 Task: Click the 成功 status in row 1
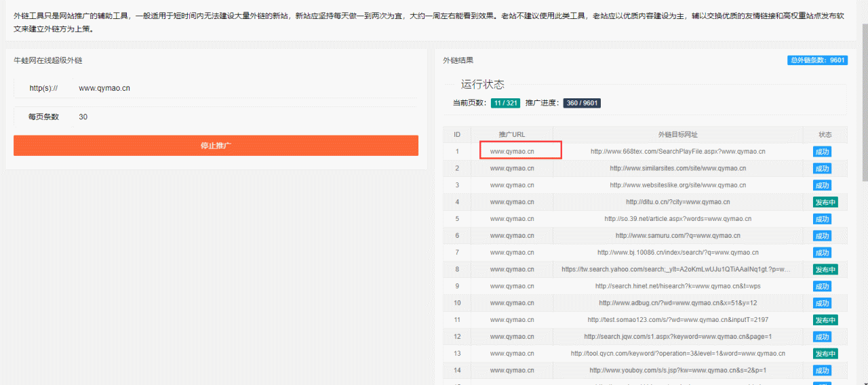(822, 152)
